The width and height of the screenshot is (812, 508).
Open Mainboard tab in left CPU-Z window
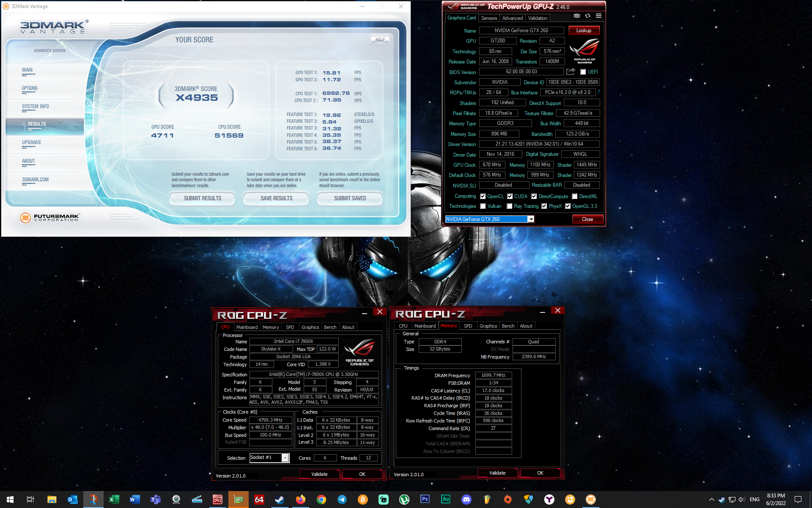(247, 327)
